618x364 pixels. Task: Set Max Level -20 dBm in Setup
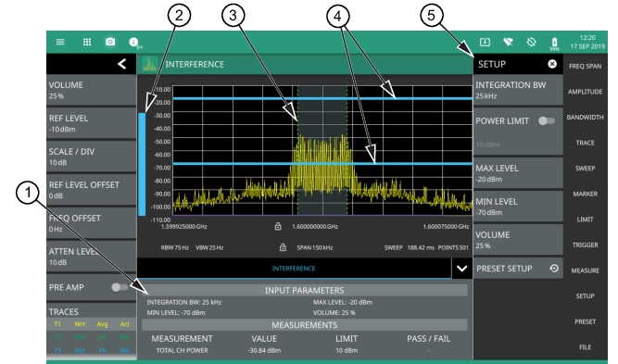point(518,173)
